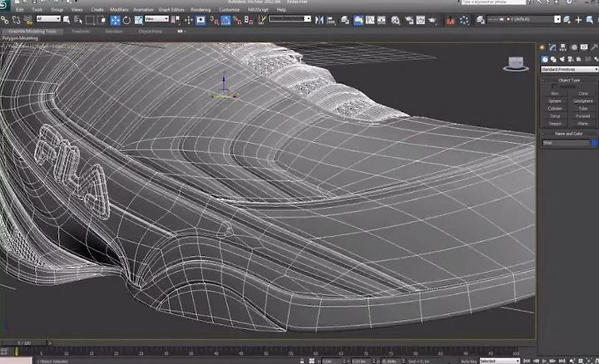Open the Group menu
Viewport: 599px width, 364px height.
point(57,9)
